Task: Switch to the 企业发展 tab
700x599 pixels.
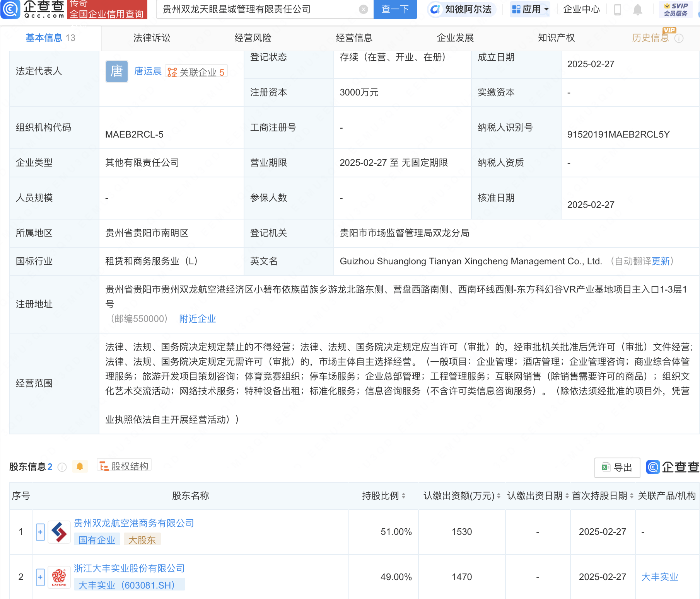Action: 455,38
